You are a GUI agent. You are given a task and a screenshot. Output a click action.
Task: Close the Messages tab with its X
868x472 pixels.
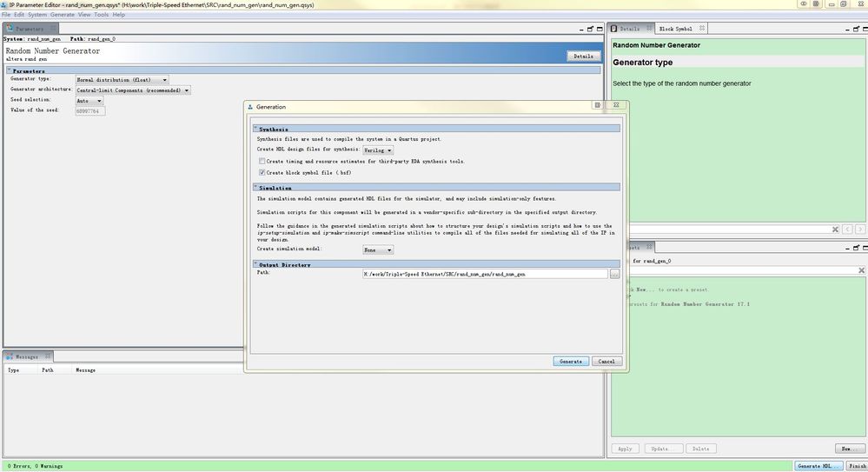click(48, 356)
